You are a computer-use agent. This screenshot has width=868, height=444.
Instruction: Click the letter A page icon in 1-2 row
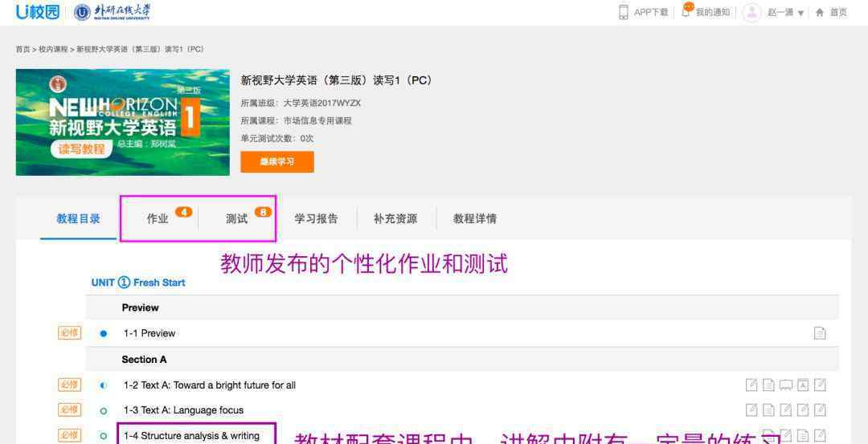click(803, 385)
